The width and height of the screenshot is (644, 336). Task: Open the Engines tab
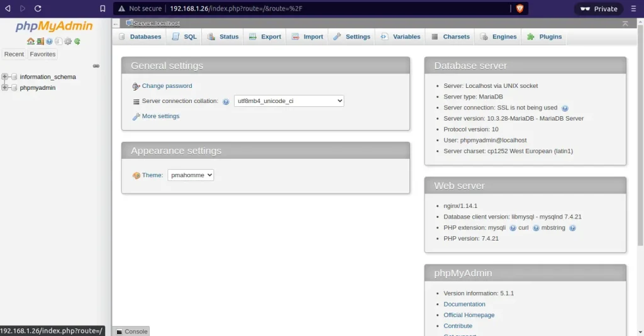tap(498, 36)
